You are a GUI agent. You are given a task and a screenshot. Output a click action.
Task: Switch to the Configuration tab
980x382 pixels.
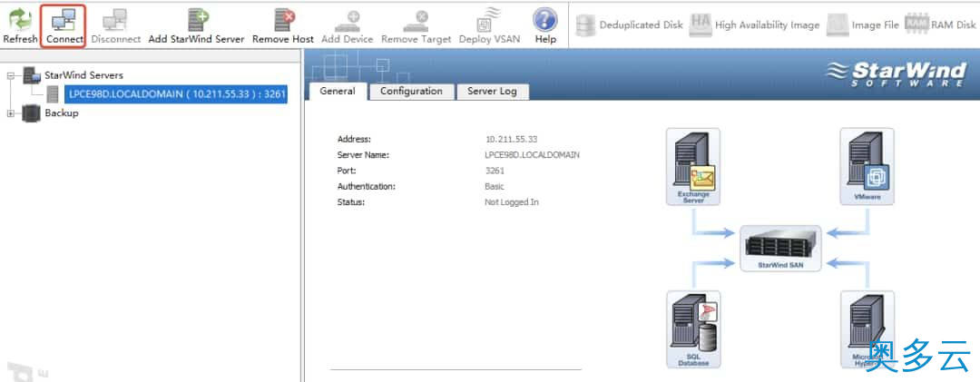(x=411, y=92)
